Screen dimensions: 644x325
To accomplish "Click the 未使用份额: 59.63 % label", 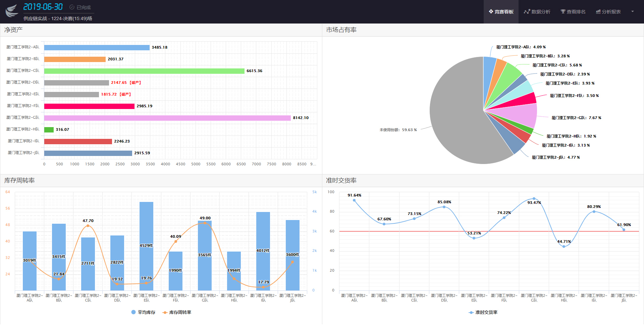I will [398, 130].
